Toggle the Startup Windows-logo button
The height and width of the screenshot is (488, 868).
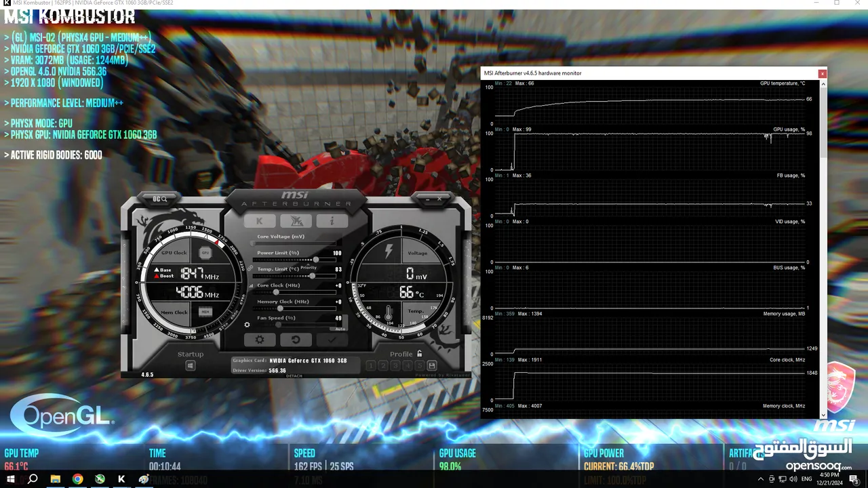click(x=191, y=366)
